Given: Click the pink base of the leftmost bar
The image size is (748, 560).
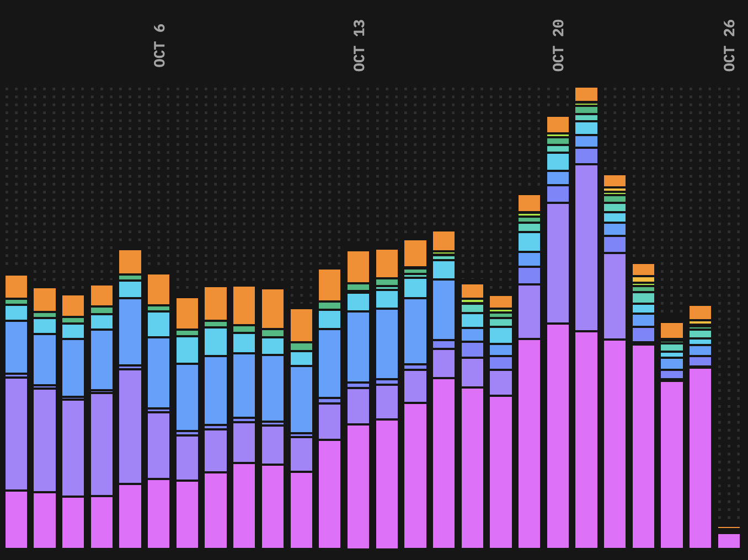Looking at the screenshot, I should click(17, 520).
